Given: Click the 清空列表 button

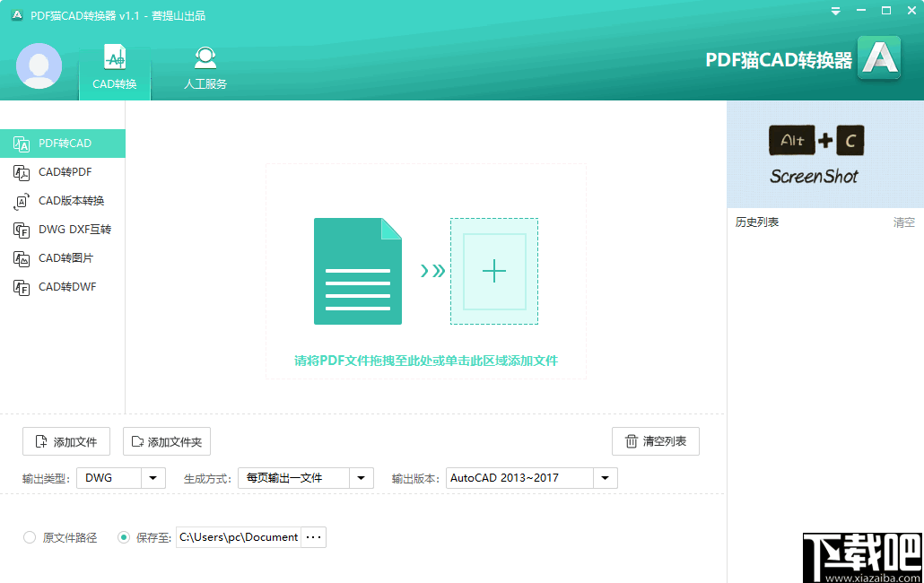Looking at the screenshot, I should pos(656,440).
